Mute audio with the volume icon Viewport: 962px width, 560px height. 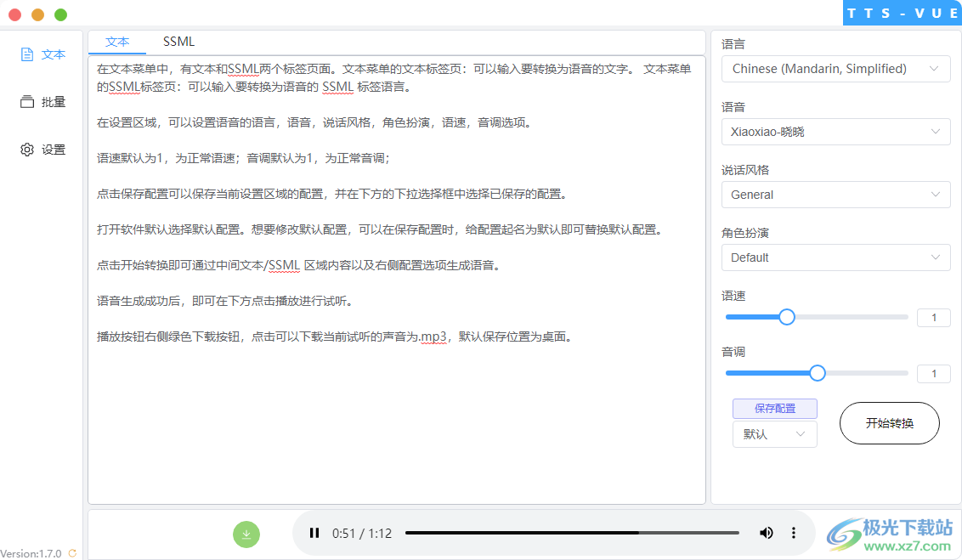pyautogui.click(x=766, y=533)
